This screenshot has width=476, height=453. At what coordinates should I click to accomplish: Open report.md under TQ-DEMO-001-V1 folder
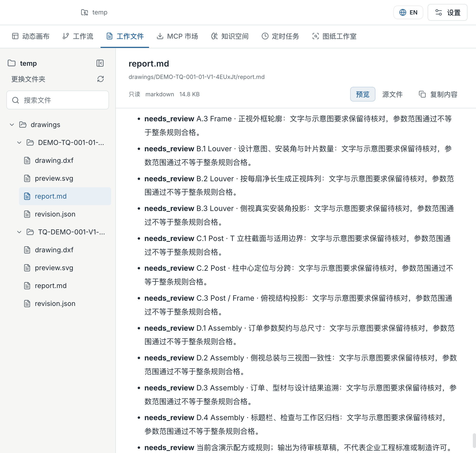pyautogui.click(x=65, y=286)
